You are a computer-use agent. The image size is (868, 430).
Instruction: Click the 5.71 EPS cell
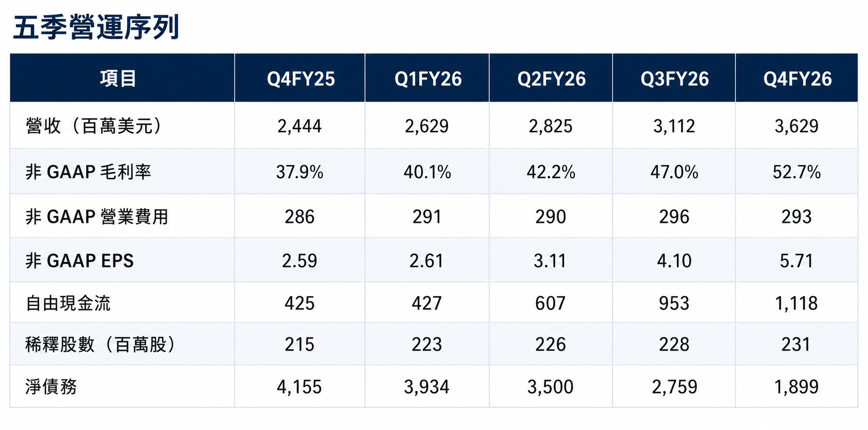click(x=796, y=262)
